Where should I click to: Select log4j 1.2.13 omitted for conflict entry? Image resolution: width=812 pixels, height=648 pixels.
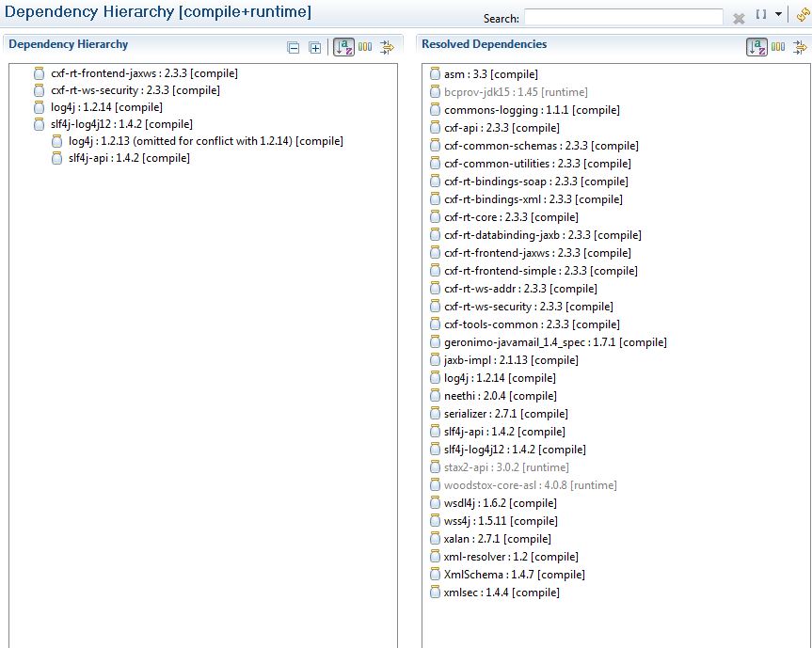tap(206, 141)
